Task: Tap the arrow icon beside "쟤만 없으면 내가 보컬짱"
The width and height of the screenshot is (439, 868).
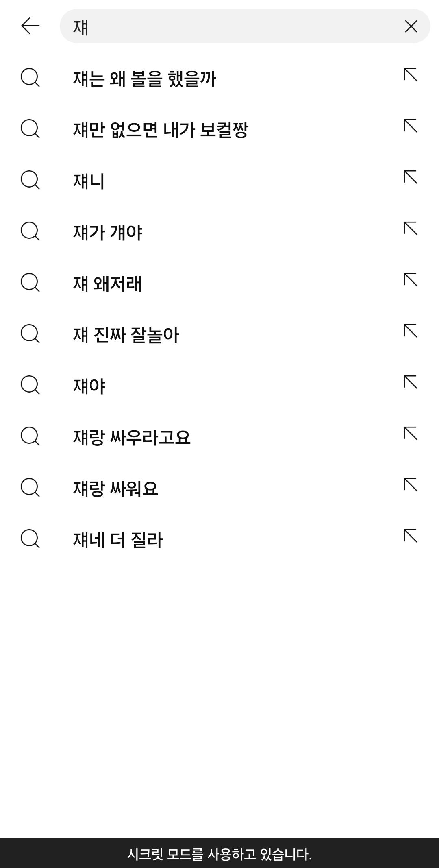Action: 411,126
